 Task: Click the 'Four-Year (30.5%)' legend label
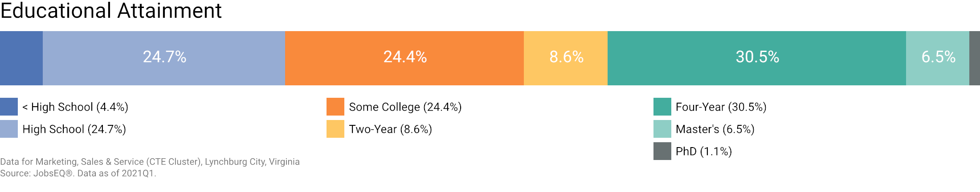pyautogui.click(x=721, y=107)
